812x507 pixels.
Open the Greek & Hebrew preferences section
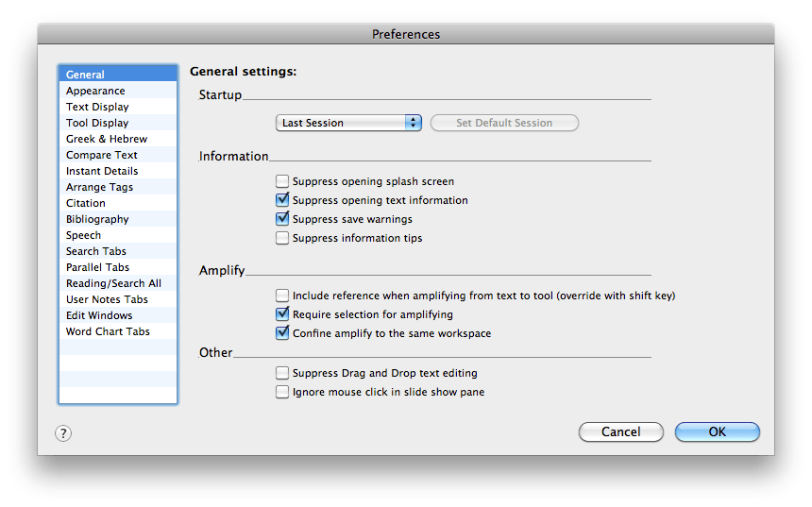tap(107, 139)
